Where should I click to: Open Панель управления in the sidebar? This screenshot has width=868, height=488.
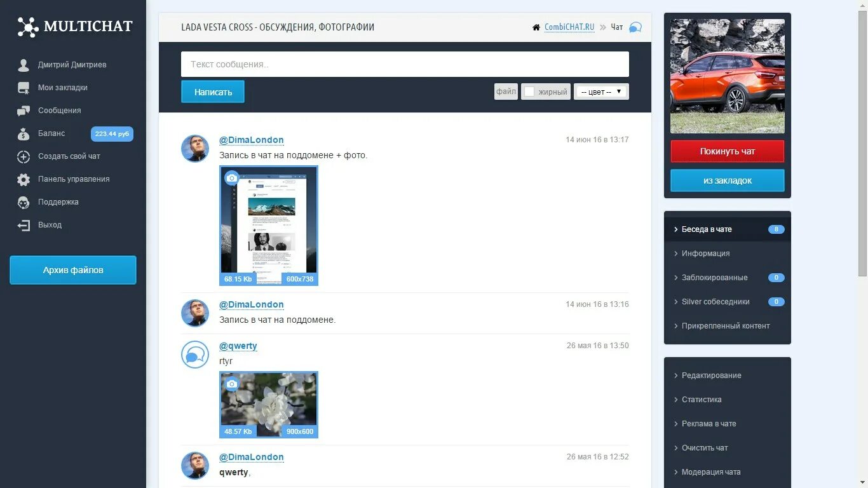click(74, 179)
